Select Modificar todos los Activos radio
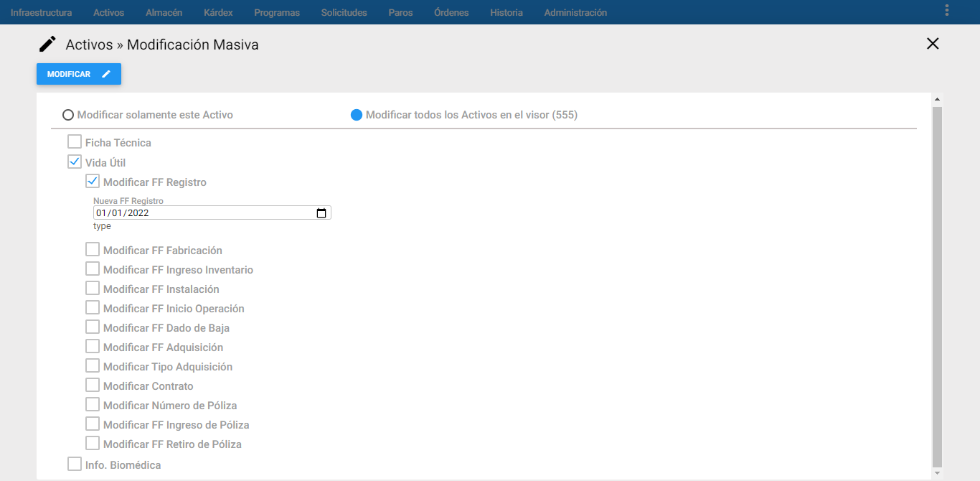Viewport: 980px width, 481px height. 357,115
